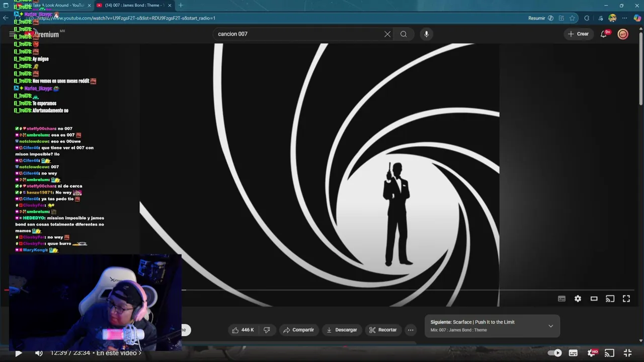Open browser profile avatar
Viewport: 644px width, 362px height.
tap(612, 18)
